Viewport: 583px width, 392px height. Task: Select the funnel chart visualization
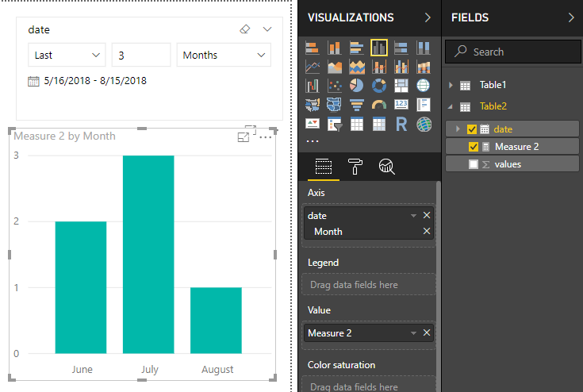(357, 105)
